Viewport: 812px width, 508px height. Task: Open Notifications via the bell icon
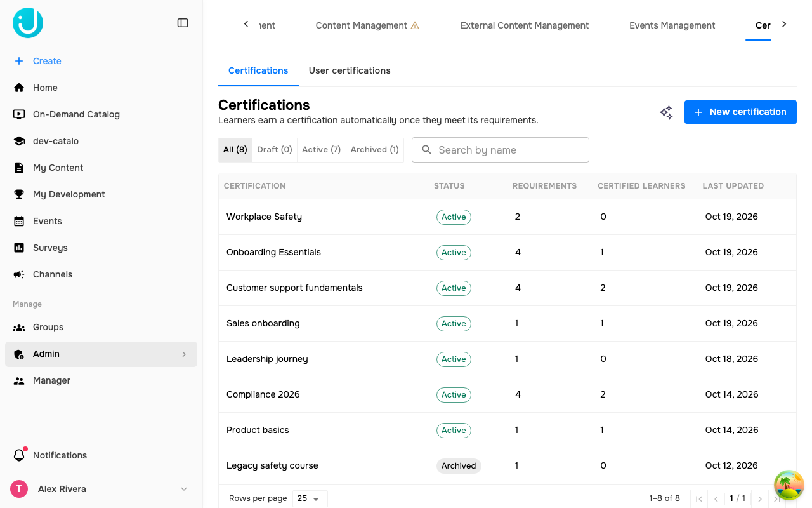(x=19, y=455)
